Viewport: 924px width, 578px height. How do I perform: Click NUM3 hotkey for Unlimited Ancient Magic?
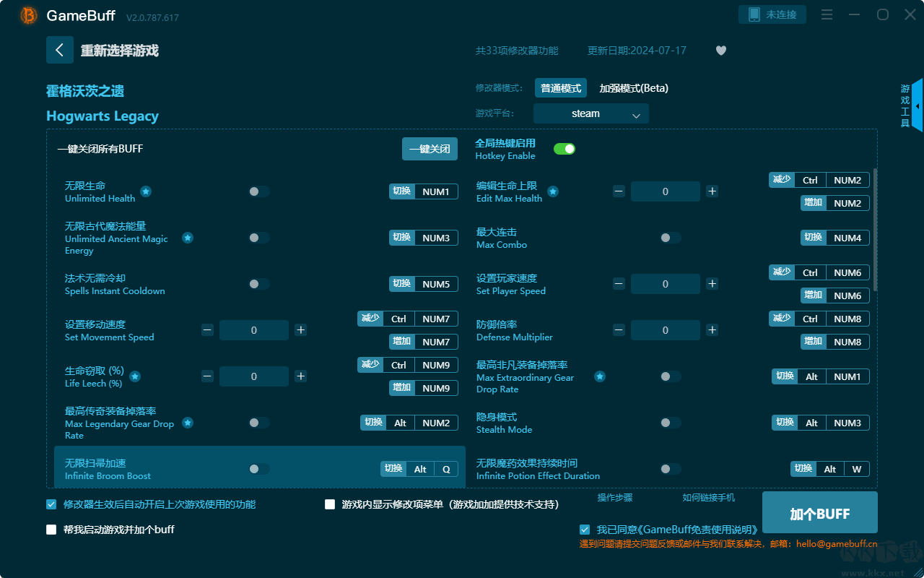[424, 238]
